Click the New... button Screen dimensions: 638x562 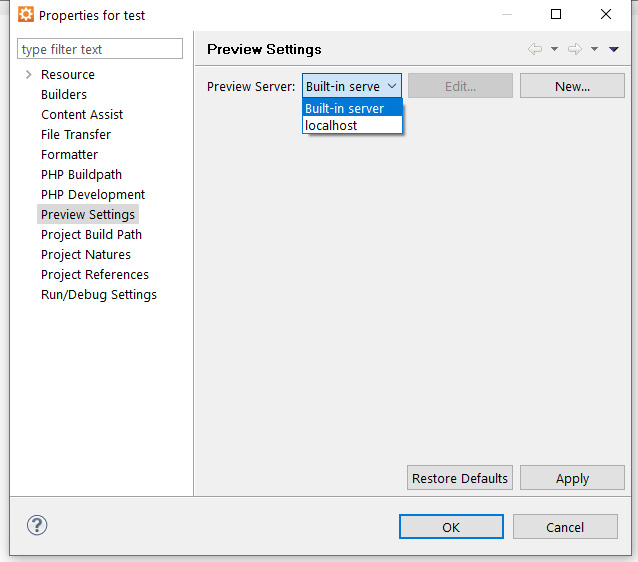tap(572, 86)
